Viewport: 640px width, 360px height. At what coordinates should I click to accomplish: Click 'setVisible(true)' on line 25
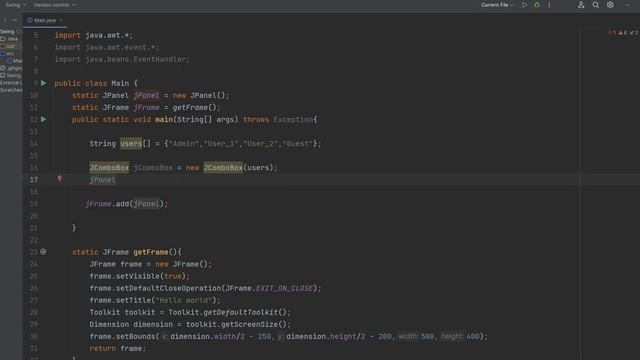point(151,276)
